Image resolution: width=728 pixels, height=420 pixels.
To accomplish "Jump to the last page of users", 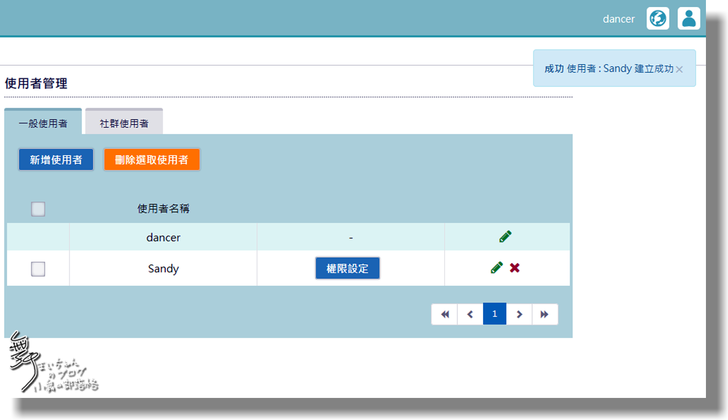I will click(x=545, y=314).
